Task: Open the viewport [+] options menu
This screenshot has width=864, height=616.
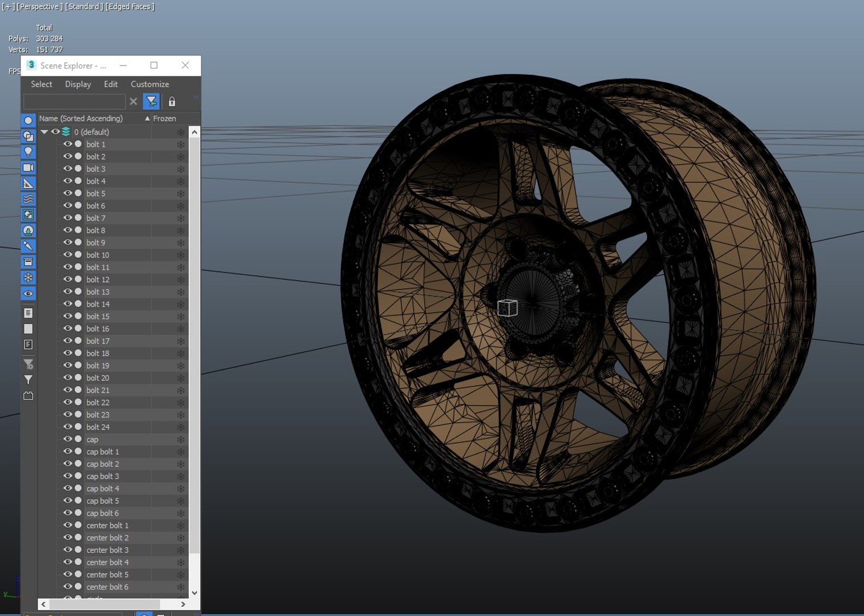Action: point(8,7)
